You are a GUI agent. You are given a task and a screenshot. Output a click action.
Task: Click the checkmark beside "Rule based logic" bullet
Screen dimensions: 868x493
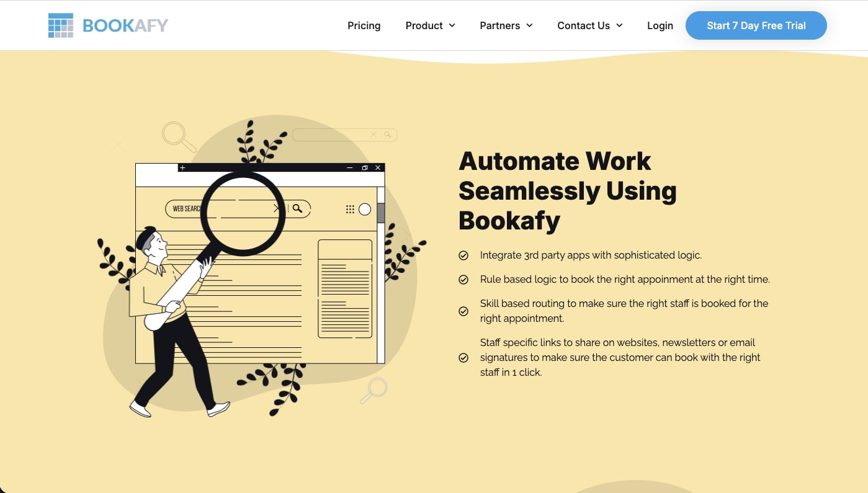(x=463, y=280)
